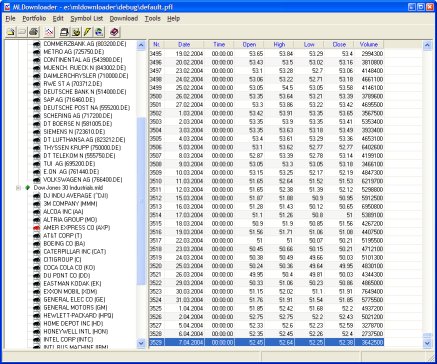Select the Dow Jones 30 Industrials.mld node
This screenshot has width=437, height=364.
click(68, 188)
